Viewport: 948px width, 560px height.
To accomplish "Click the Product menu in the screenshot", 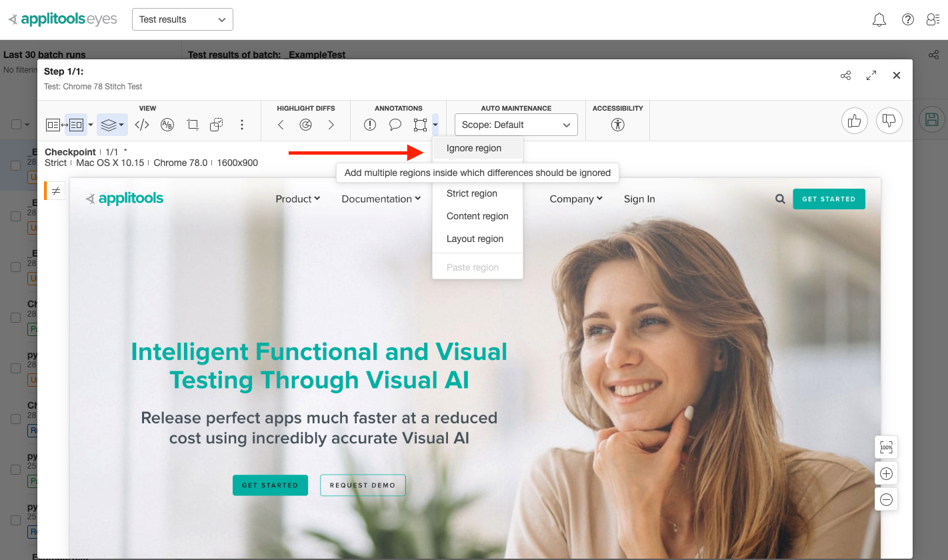I will click(298, 199).
